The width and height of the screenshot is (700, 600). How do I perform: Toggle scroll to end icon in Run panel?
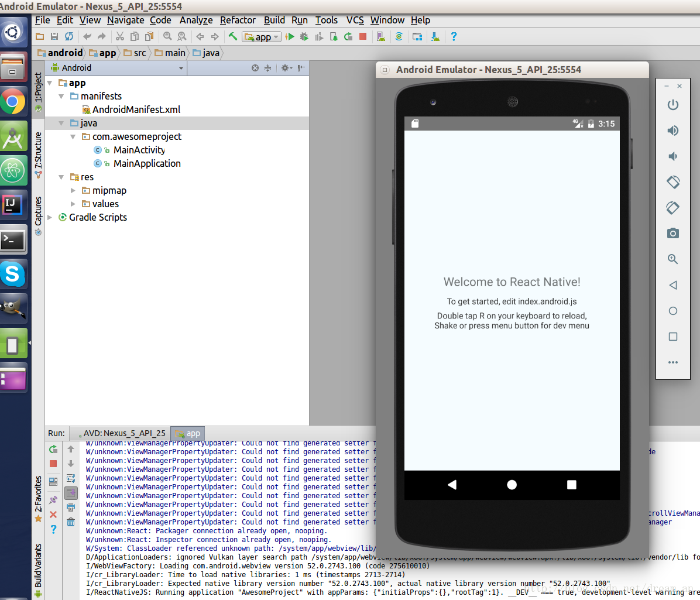tap(71, 493)
